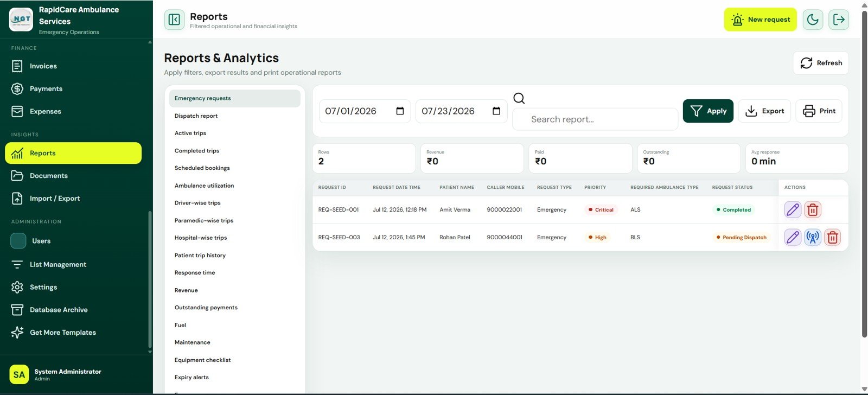868x395 pixels.
Task: Open the Users administration page
Action: tap(73, 241)
